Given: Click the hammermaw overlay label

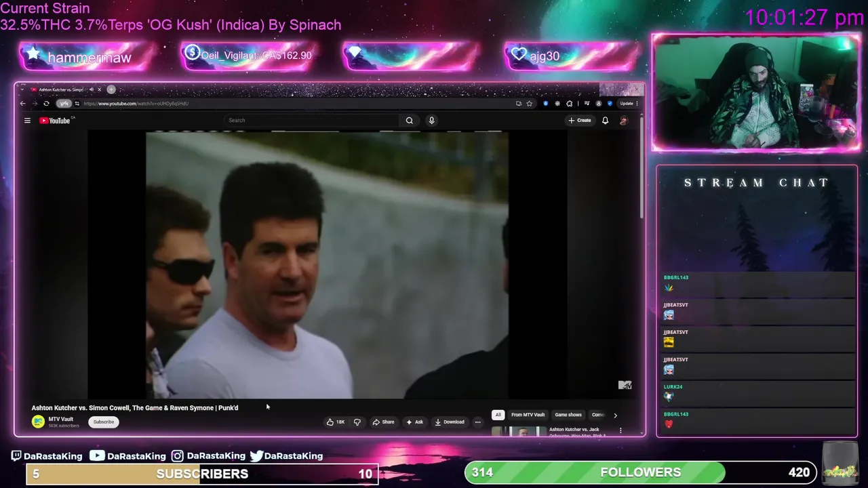Looking at the screenshot, I should pos(89,58).
